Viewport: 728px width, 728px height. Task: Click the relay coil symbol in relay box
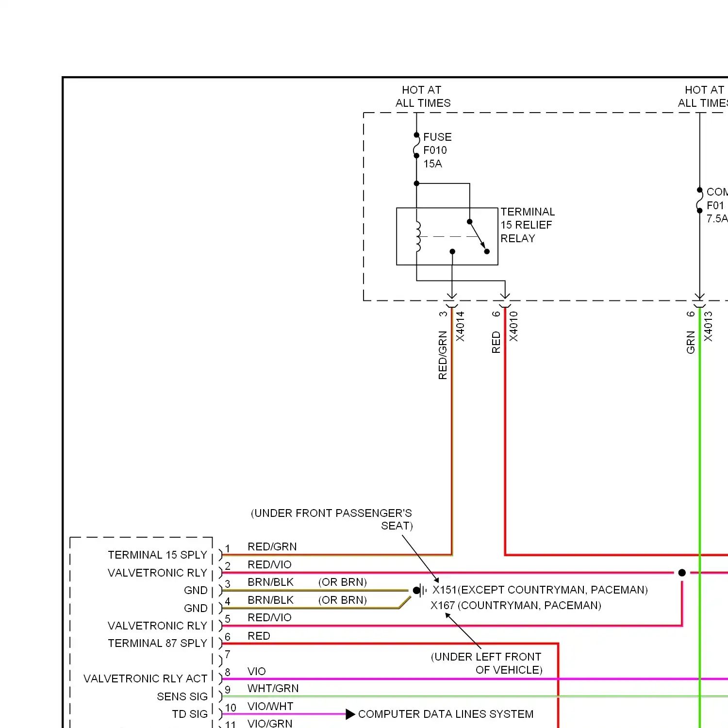418,236
